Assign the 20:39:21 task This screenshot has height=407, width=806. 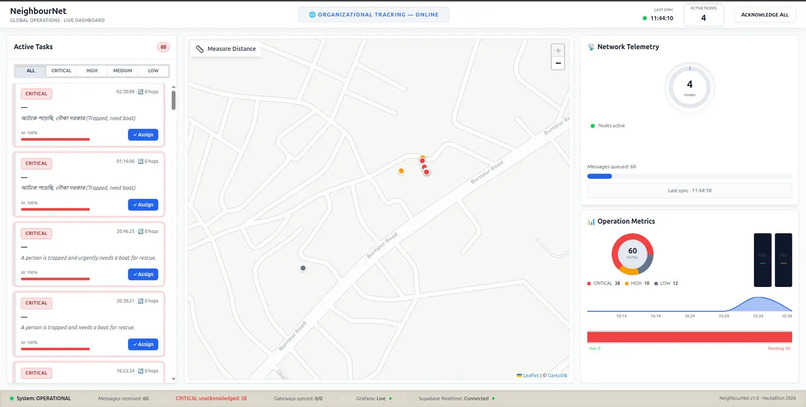[143, 344]
